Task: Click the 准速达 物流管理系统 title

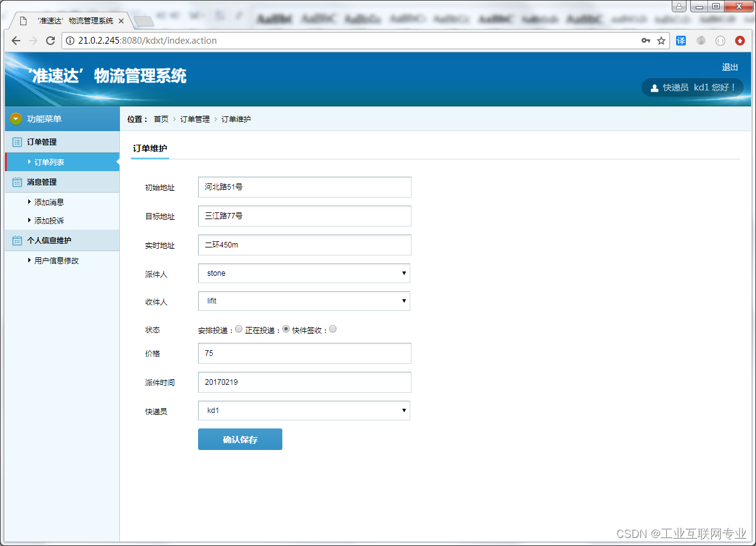Action: 107,76
